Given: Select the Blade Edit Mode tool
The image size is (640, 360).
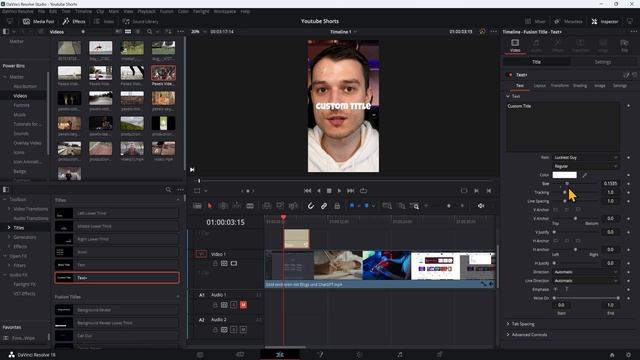Looking at the screenshot, I should coord(250,206).
